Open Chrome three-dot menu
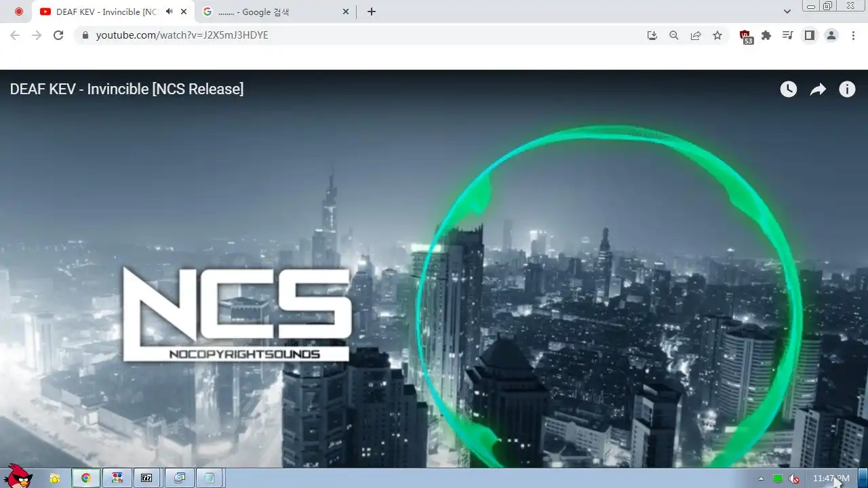The height and width of the screenshot is (488, 868). pyautogui.click(x=853, y=35)
